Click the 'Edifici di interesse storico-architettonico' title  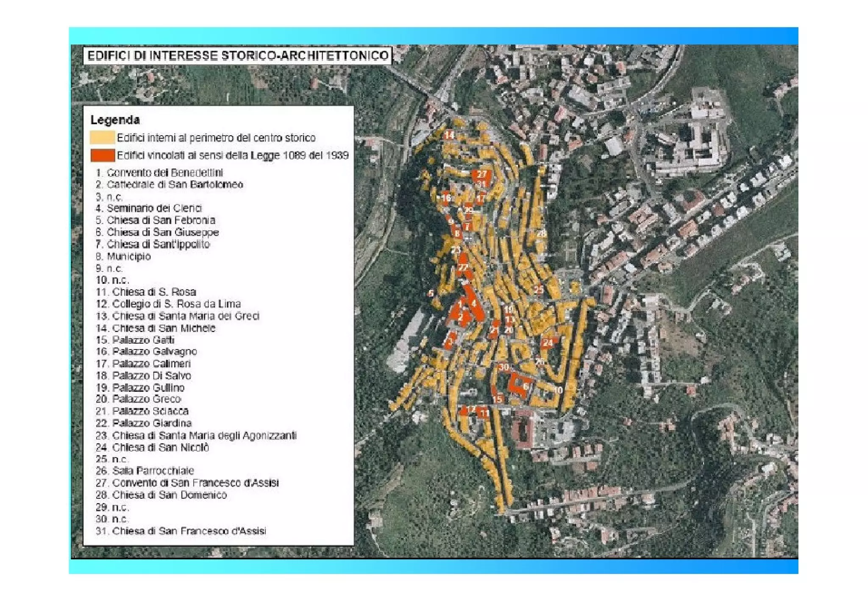click(x=237, y=55)
